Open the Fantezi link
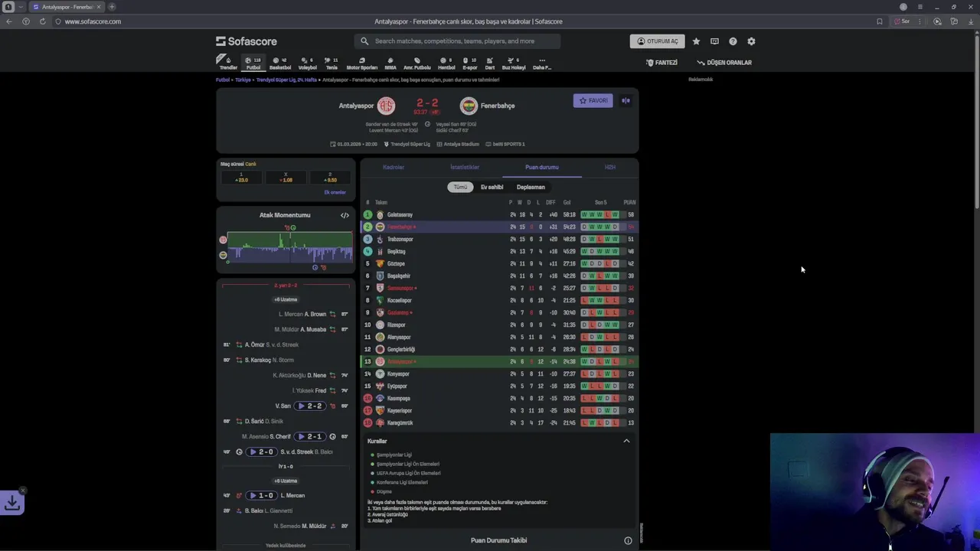This screenshot has width=980, height=551. pyautogui.click(x=661, y=63)
